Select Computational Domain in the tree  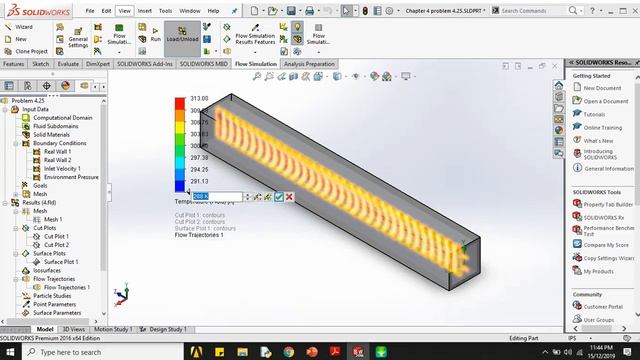point(62,118)
